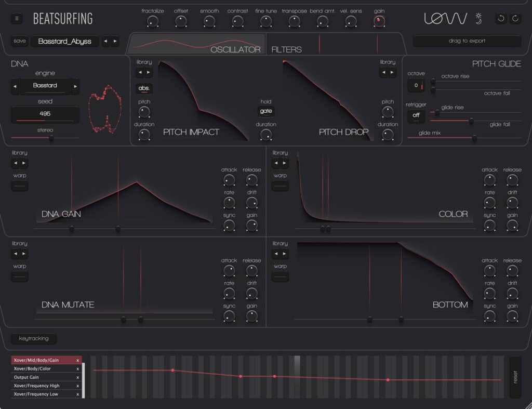The image size is (532, 409).
Task: Adjust the glide mix slider
Action: coord(474,138)
